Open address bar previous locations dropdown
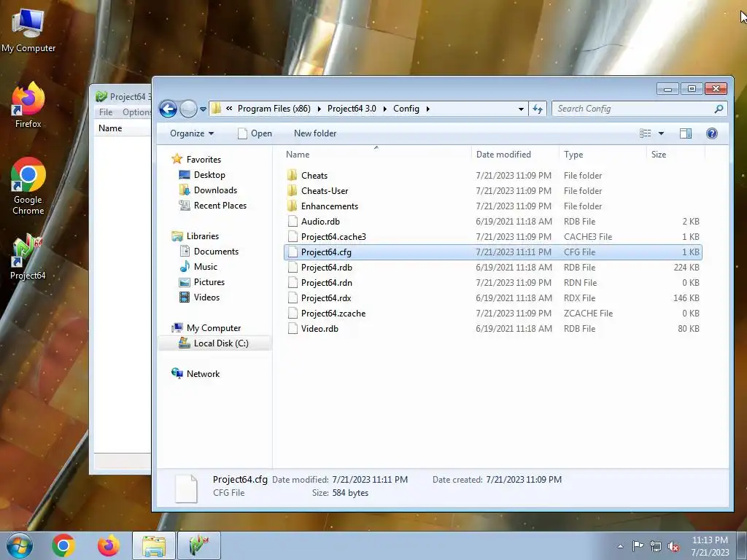This screenshot has width=747, height=560. (521, 109)
